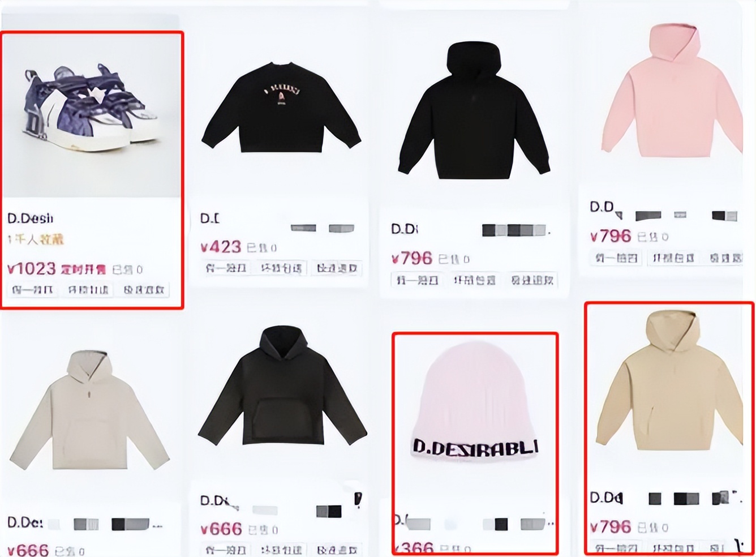Image resolution: width=756 pixels, height=557 pixels.
Task: Click the ¥666 price under gray hoodie
Action: click(28, 550)
